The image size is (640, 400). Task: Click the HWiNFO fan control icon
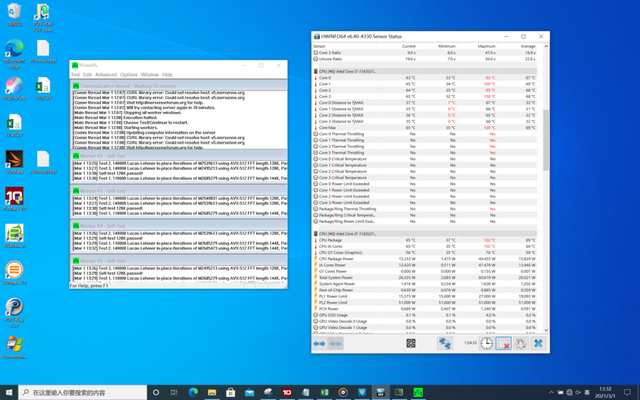(411, 343)
